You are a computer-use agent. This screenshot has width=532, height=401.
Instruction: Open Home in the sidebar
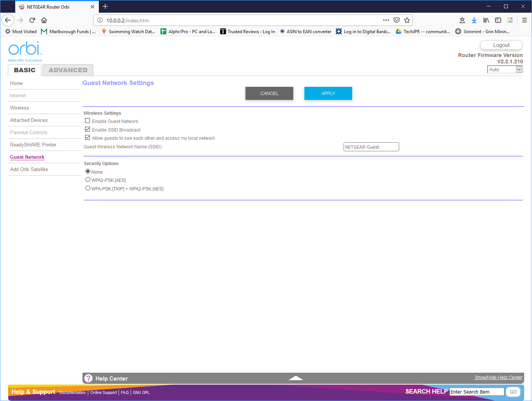click(16, 83)
